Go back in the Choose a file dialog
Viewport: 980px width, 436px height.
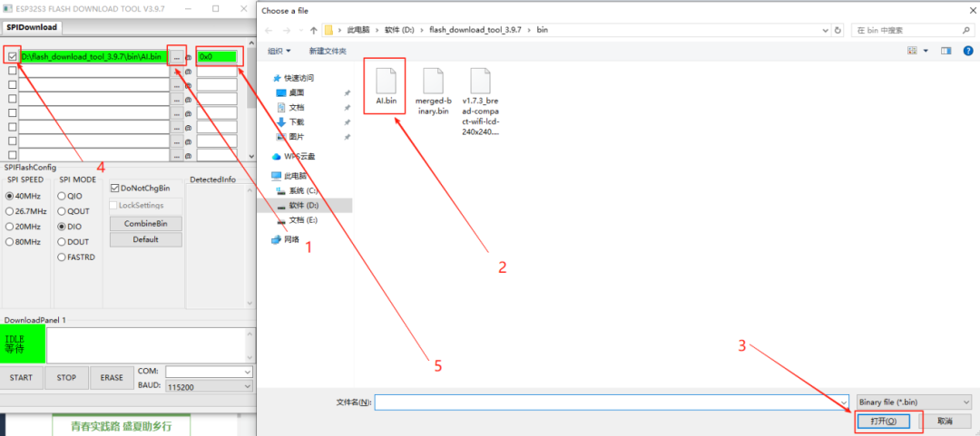click(x=269, y=30)
